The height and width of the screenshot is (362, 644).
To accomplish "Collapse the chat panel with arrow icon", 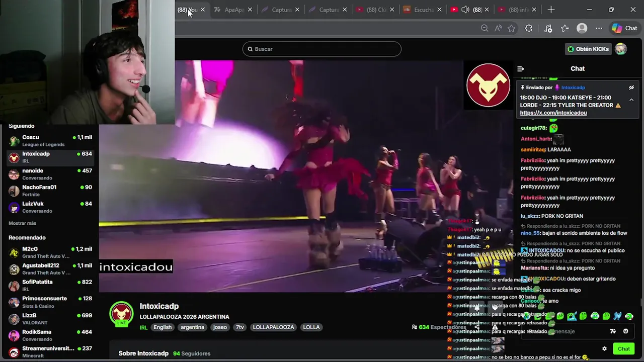I will [x=521, y=69].
